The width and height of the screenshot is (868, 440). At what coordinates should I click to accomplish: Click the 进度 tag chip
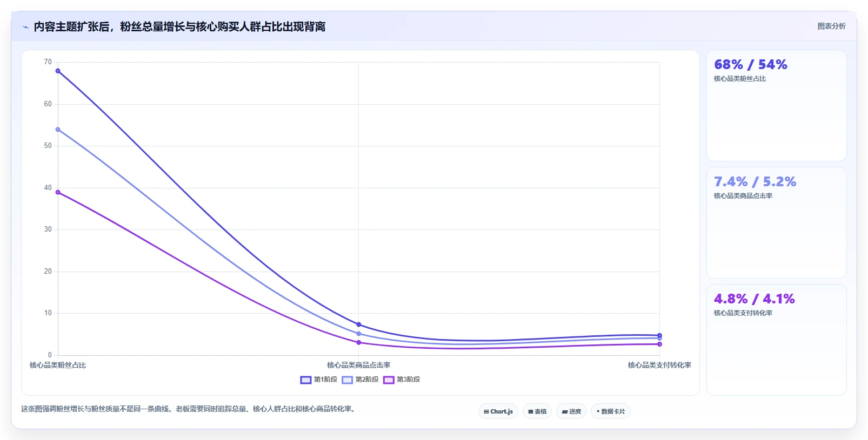(x=571, y=411)
